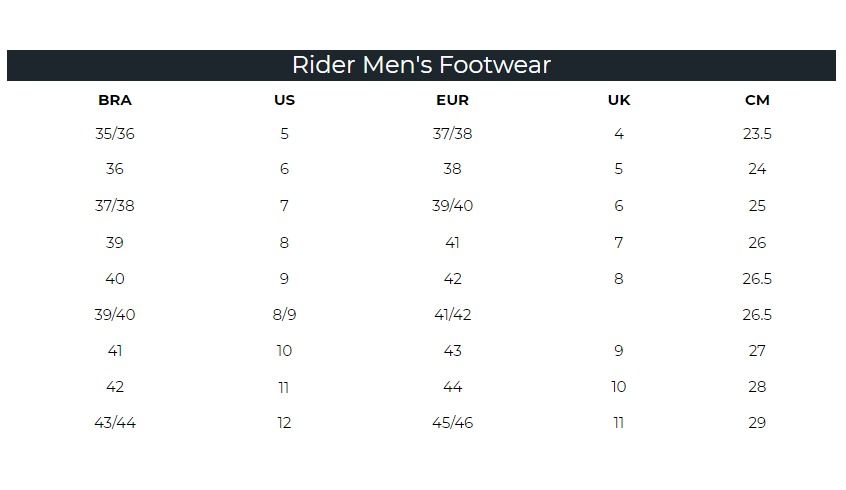Select the US size 12 cell
The width and height of the screenshot is (846, 490).
(x=284, y=423)
